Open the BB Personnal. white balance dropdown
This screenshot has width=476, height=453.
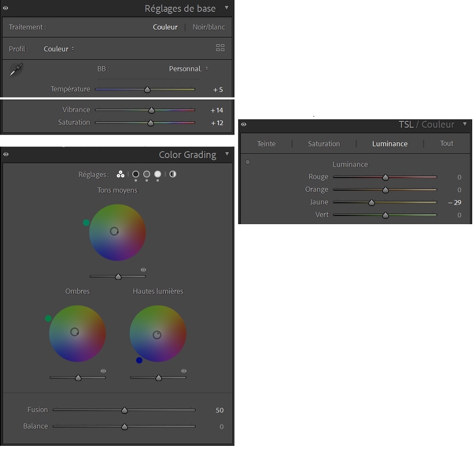click(x=188, y=69)
